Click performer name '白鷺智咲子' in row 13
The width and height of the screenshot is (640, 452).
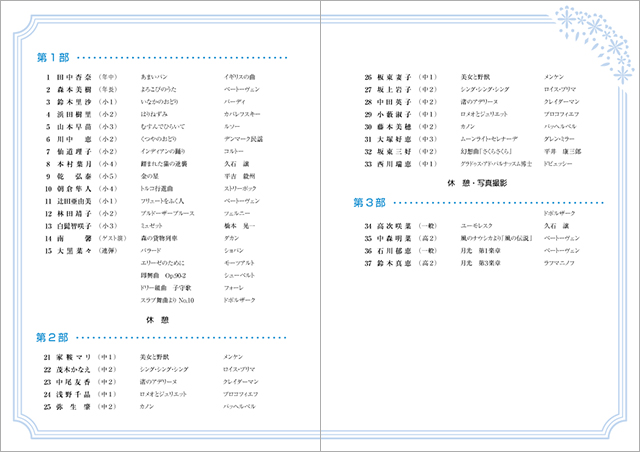coord(74,226)
